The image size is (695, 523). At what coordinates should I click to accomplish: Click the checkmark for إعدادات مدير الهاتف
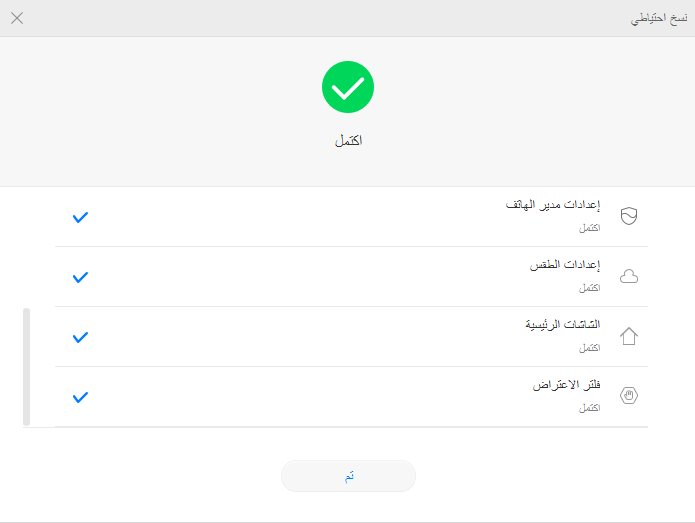(80, 217)
